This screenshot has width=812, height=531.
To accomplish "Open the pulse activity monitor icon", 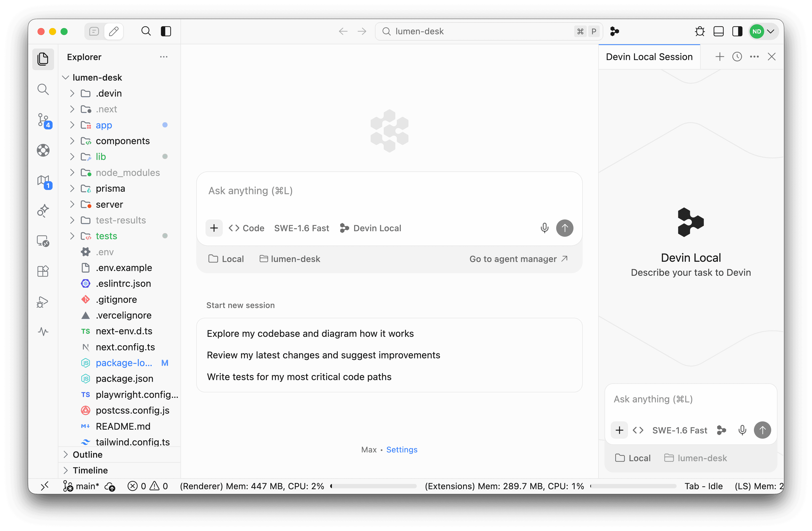I will click(x=43, y=331).
